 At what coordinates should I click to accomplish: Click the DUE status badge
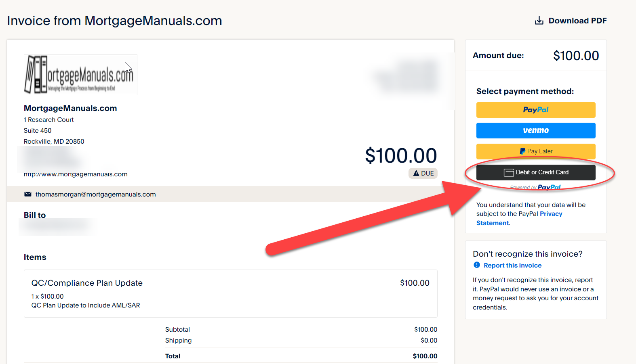423,173
